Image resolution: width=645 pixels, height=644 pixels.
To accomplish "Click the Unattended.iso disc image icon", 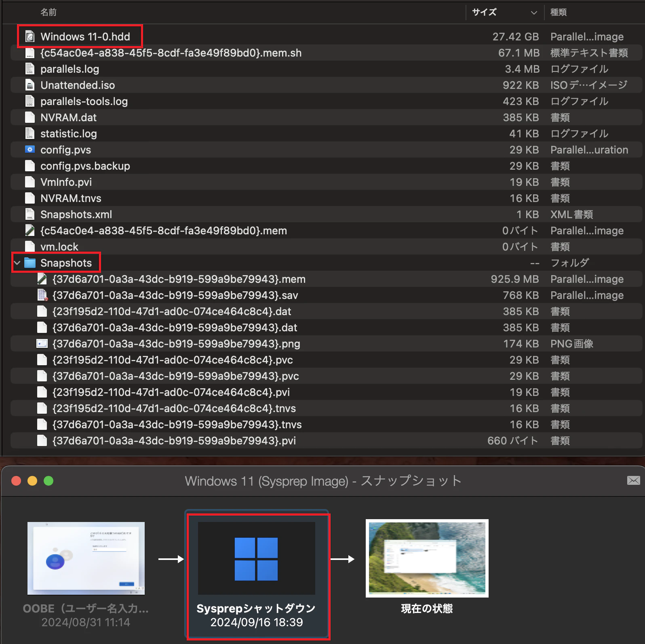I will 30,85.
